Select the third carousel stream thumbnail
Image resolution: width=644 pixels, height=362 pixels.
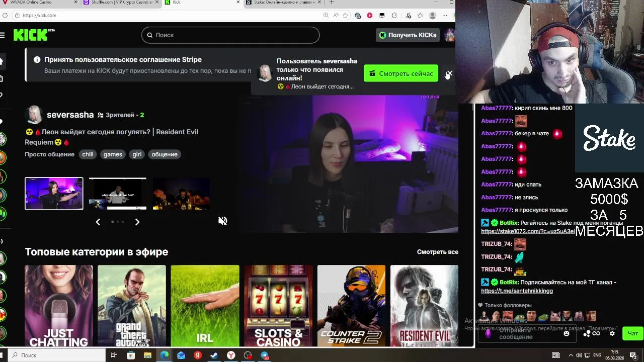tap(181, 194)
